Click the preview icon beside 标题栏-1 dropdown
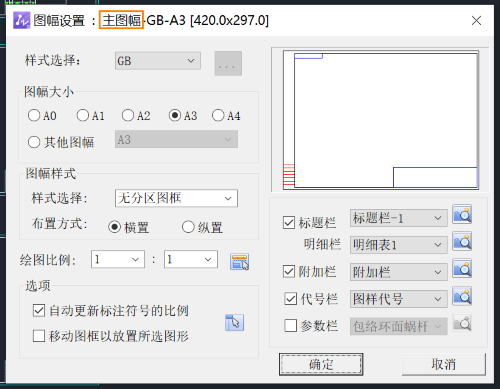 [x=462, y=214]
